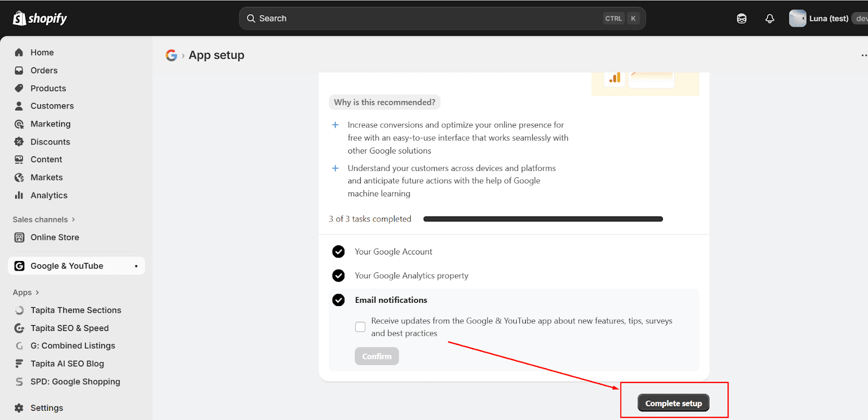The width and height of the screenshot is (868, 420).
Task: Expand Your Google Analytics property task
Action: (411, 276)
